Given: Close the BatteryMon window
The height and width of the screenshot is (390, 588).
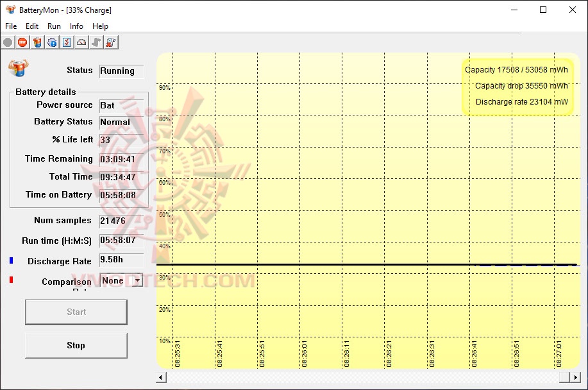Looking at the screenshot, I should 572,10.
